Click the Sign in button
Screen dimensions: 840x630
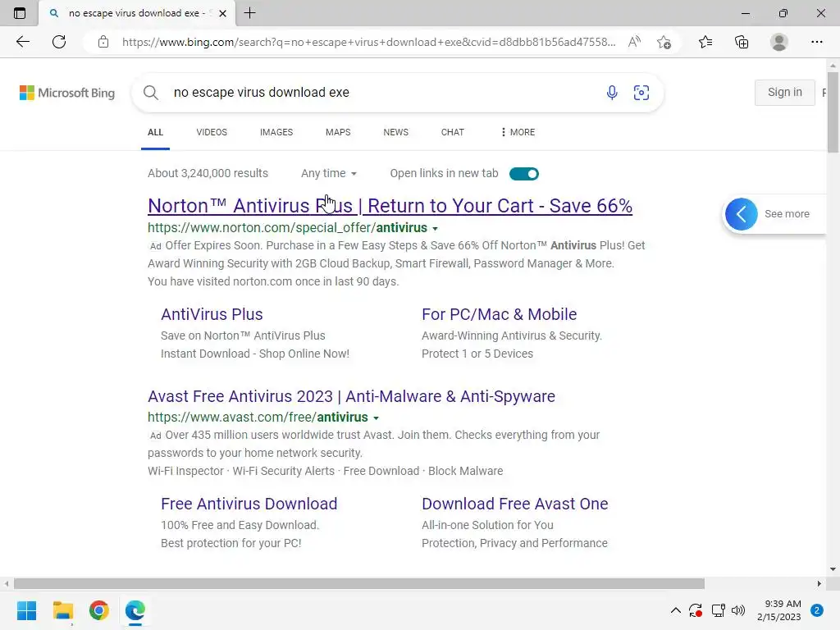[785, 93]
